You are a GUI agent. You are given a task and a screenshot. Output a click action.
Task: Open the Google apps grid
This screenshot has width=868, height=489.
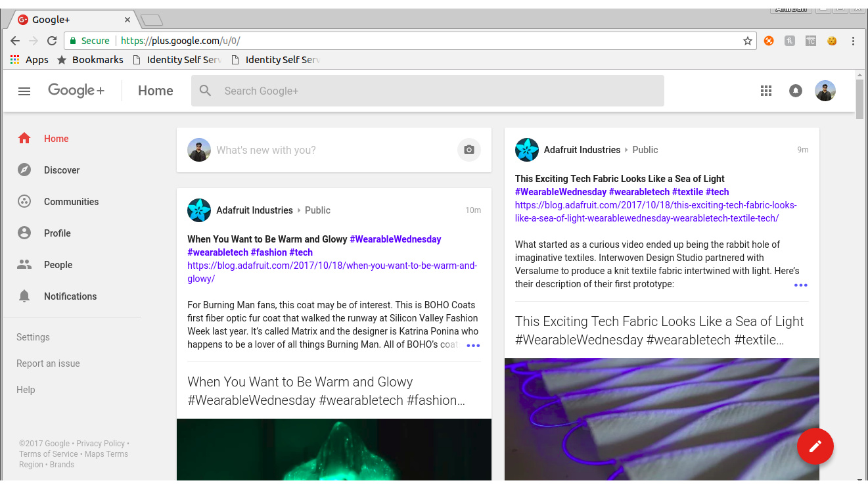766,91
